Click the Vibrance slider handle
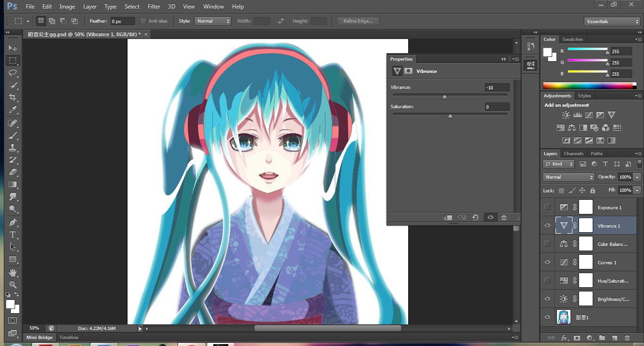 (x=444, y=97)
